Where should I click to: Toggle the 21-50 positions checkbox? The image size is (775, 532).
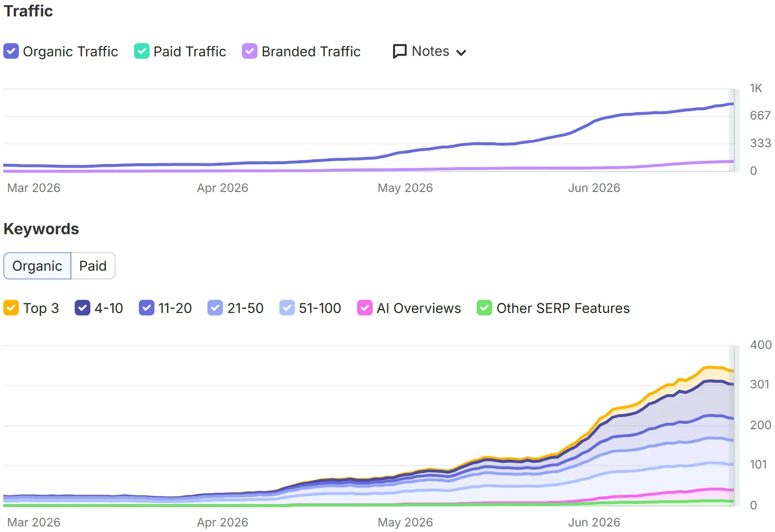point(215,308)
